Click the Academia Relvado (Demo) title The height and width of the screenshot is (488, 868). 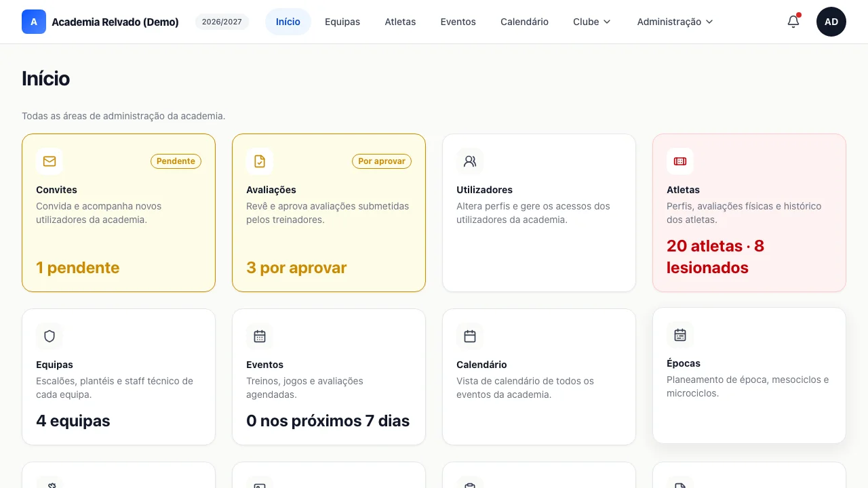click(x=115, y=22)
